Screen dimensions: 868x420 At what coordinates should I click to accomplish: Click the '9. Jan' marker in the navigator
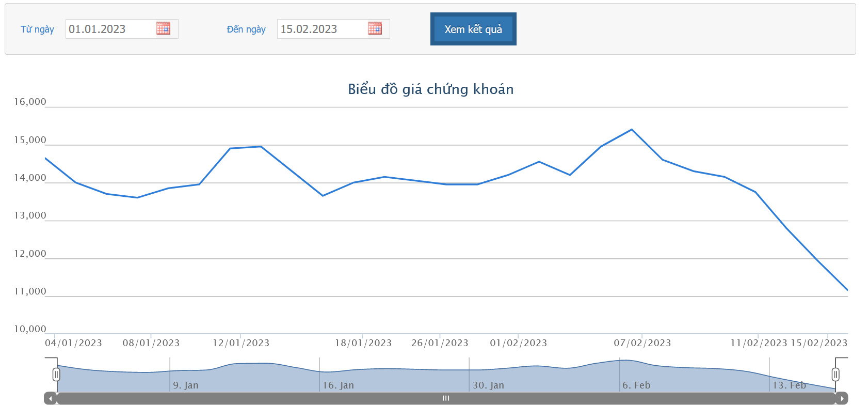click(186, 385)
